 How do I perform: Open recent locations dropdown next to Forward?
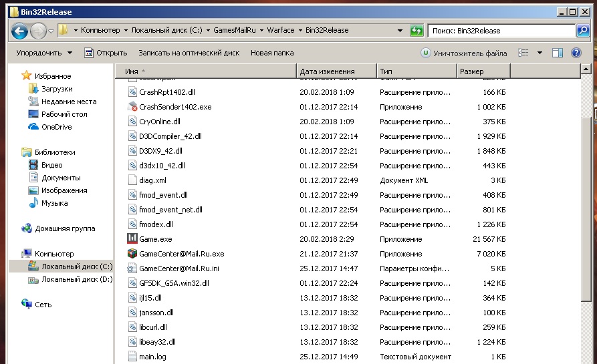point(51,31)
